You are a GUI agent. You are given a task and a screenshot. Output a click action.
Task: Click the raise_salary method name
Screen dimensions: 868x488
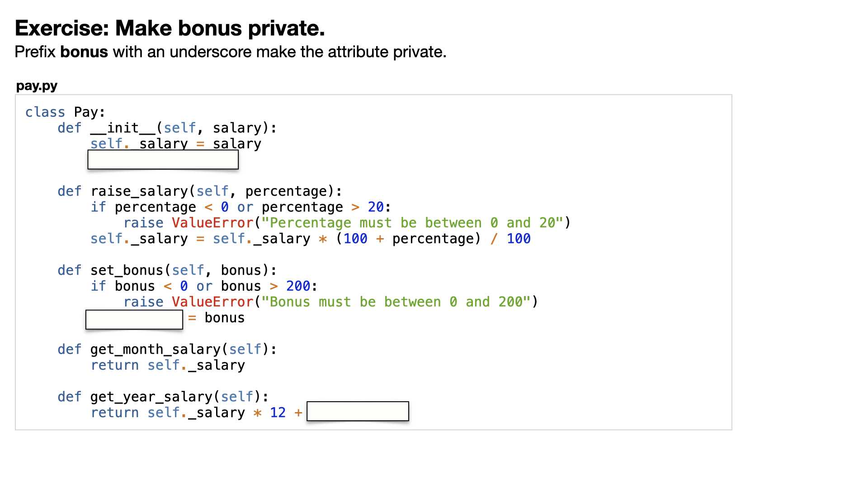click(x=139, y=191)
